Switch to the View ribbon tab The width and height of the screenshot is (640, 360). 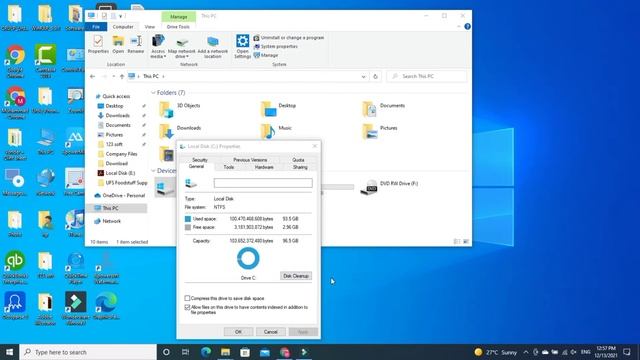(150, 27)
